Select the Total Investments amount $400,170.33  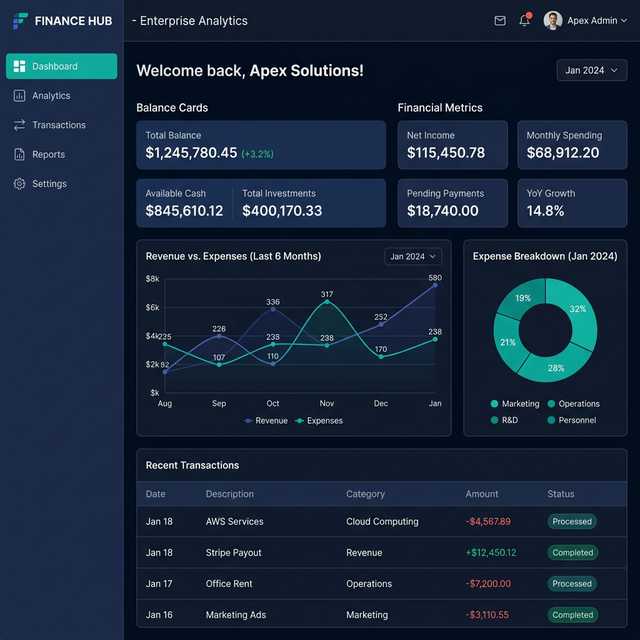click(x=282, y=211)
